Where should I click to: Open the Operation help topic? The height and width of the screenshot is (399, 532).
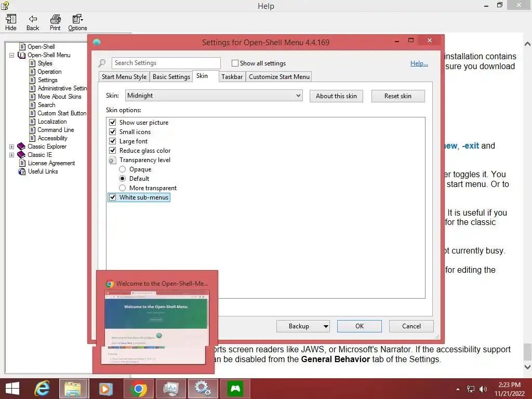(49, 72)
